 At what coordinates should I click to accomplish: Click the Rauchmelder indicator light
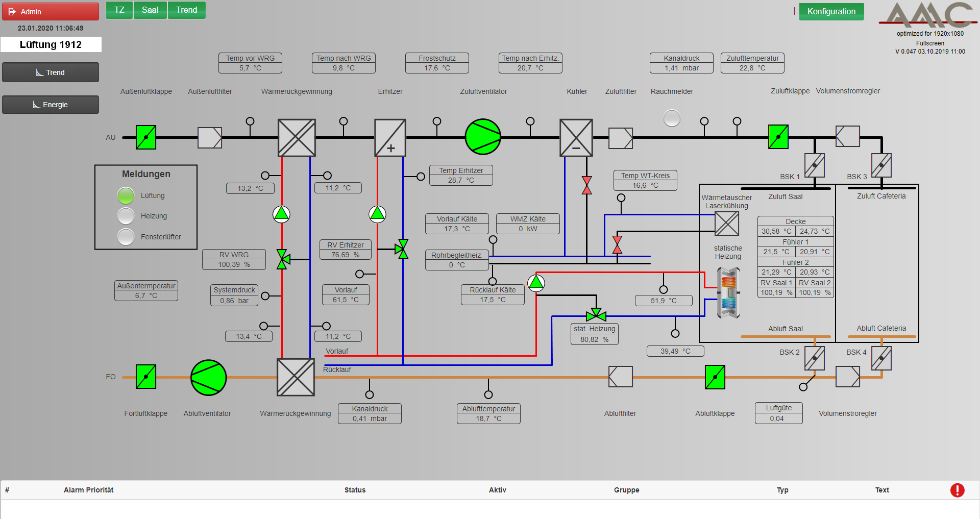click(672, 118)
